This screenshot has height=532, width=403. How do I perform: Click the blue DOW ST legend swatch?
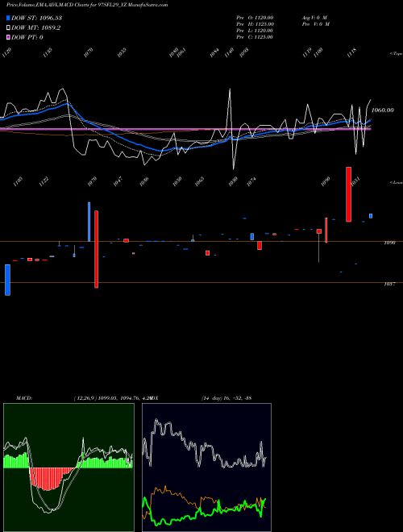8,18
